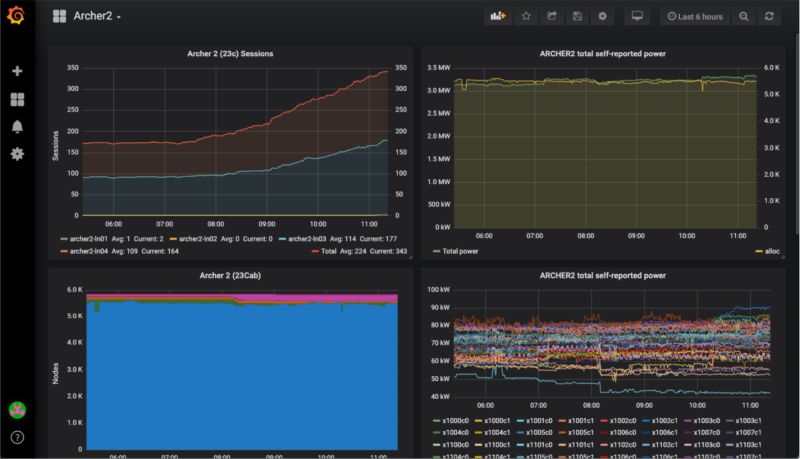The height and width of the screenshot is (459, 800).
Task: Toggle the x1001c1 series legend entry
Action: [x=581, y=421]
